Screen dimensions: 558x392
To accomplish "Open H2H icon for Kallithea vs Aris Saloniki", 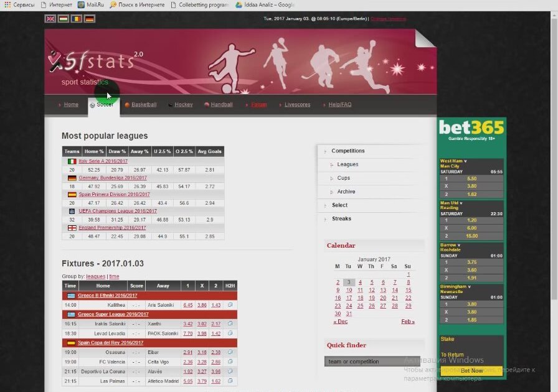I will 230,305.
